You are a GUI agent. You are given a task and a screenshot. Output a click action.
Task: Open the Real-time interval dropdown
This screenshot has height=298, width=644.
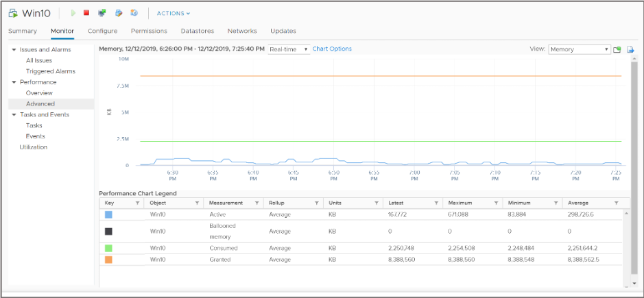[289, 49]
